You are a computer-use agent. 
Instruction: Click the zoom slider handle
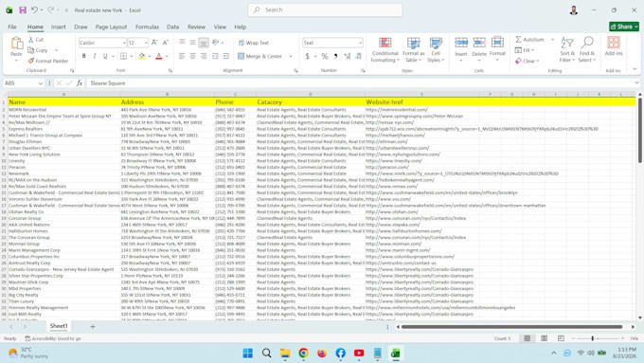[592, 338]
